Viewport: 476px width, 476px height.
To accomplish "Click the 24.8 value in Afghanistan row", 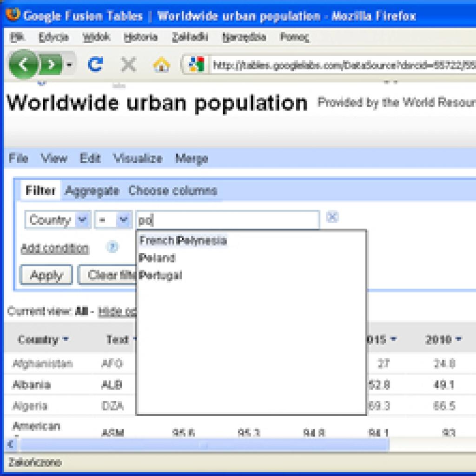I will pos(444,364).
